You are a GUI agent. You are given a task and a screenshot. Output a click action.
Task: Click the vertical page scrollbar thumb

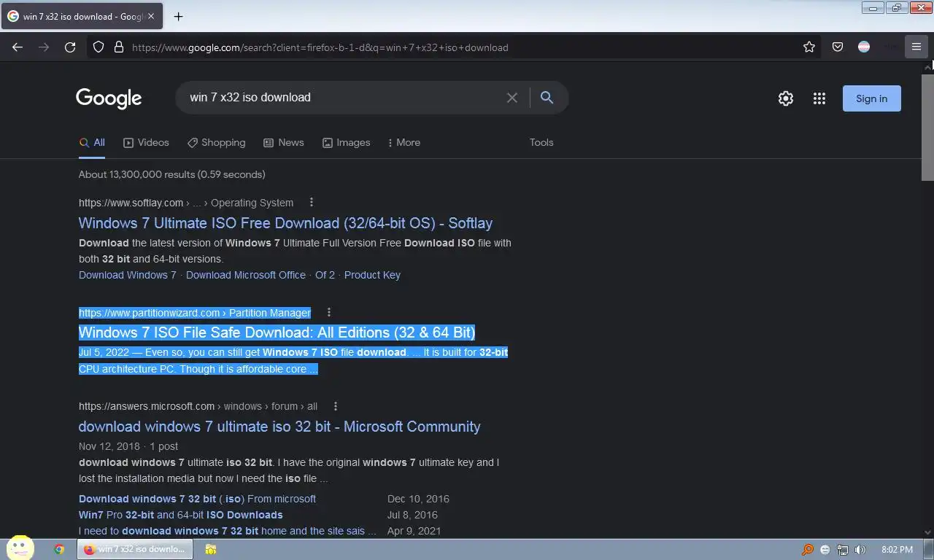click(927, 126)
